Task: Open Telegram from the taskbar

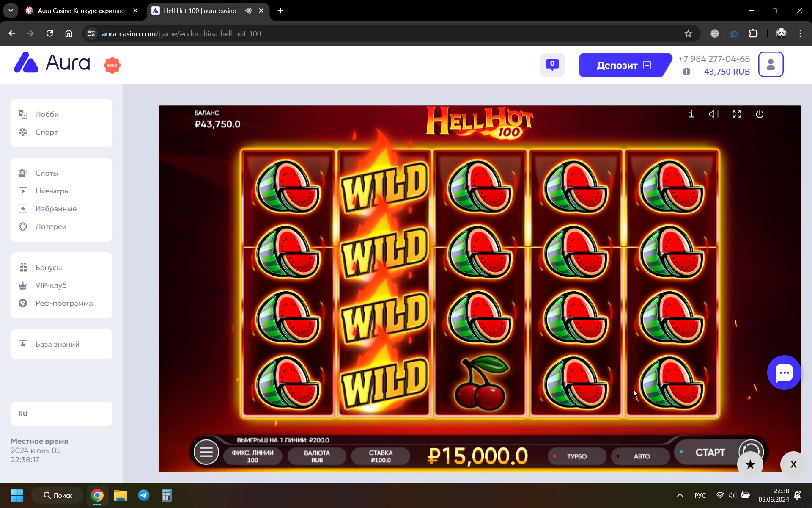Action: click(144, 495)
